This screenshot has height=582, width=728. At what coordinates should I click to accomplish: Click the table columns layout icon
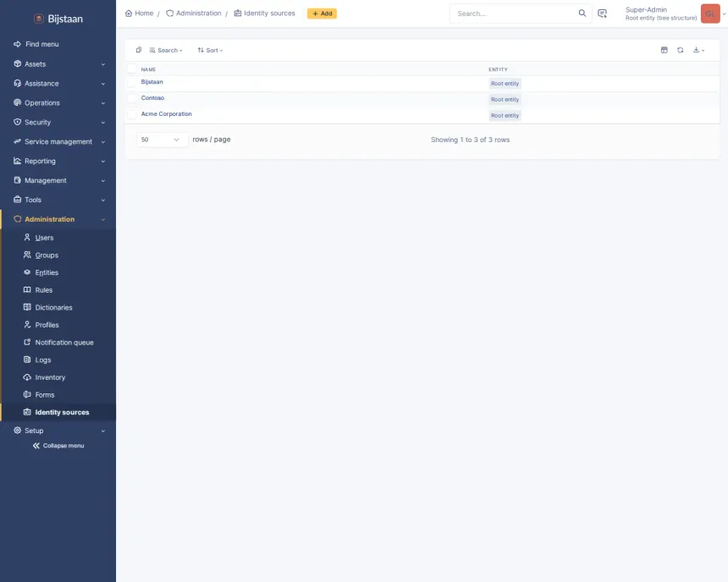[x=665, y=50]
